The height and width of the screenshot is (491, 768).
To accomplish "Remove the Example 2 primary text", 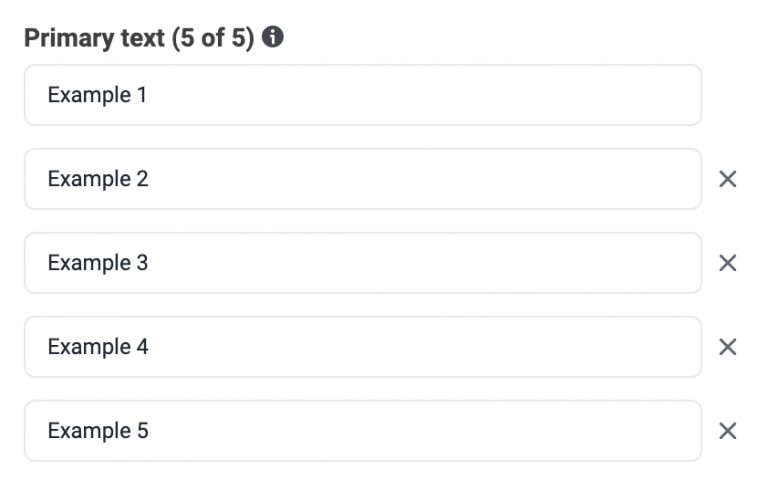I will pos(728,179).
